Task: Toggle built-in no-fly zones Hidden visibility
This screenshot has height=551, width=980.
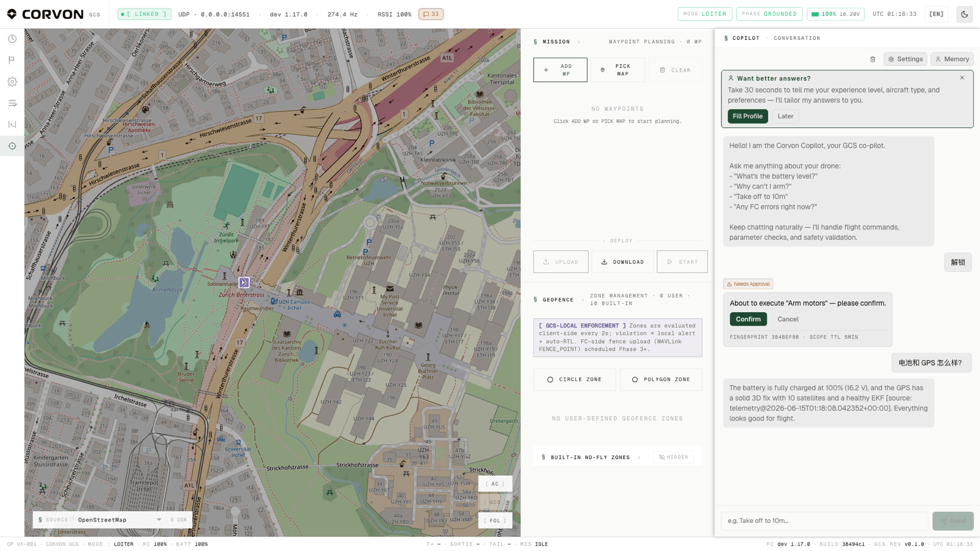Action: pyautogui.click(x=674, y=457)
